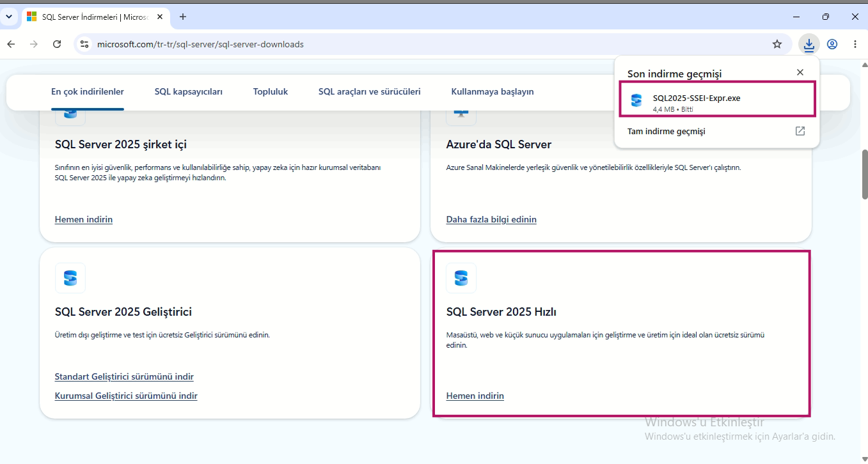Click Standart Geliştirici sürümünü indir
The image size is (868, 464).
pyautogui.click(x=124, y=376)
